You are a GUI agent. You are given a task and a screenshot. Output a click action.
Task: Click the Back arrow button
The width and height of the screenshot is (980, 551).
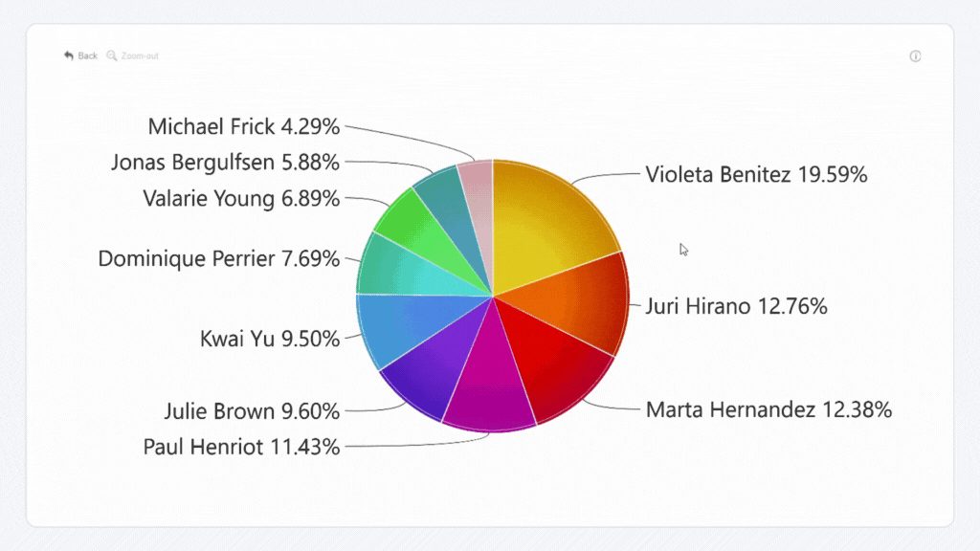click(80, 56)
